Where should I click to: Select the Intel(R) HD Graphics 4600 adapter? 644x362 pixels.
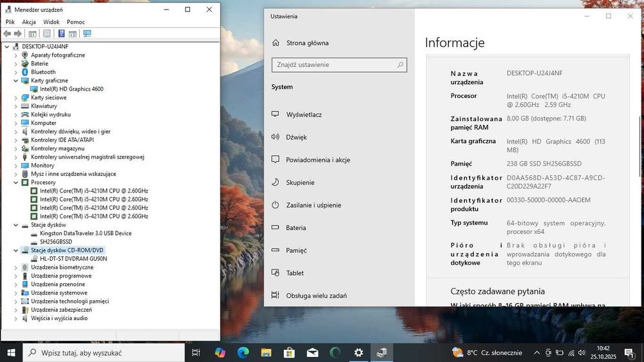(71, 89)
